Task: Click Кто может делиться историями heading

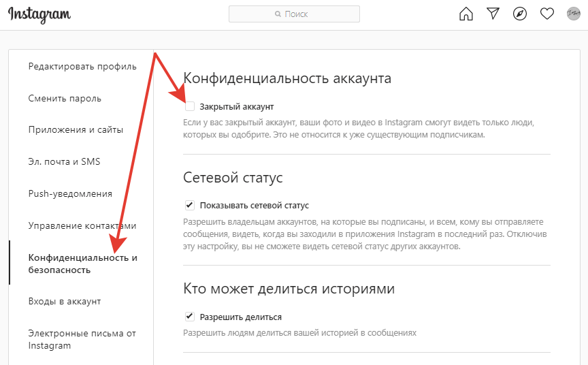Action: [289, 289]
